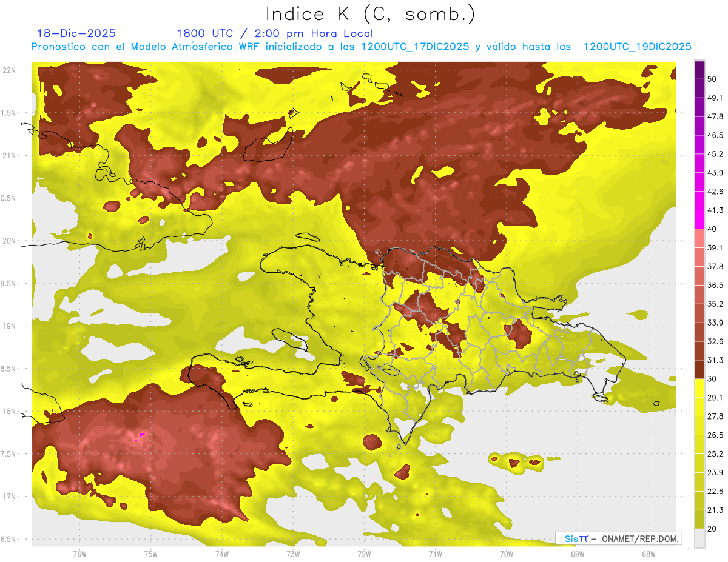Click the legend value '41.3'
The width and height of the screenshot is (728, 562).
[x=714, y=210]
